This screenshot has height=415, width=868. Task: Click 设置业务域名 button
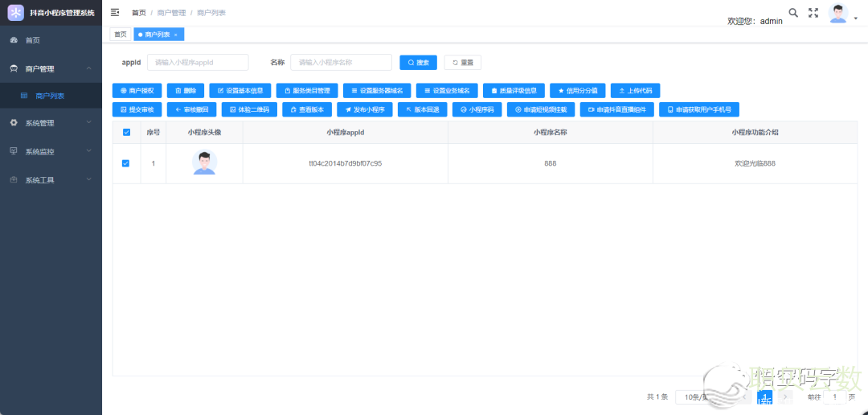coord(447,90)
